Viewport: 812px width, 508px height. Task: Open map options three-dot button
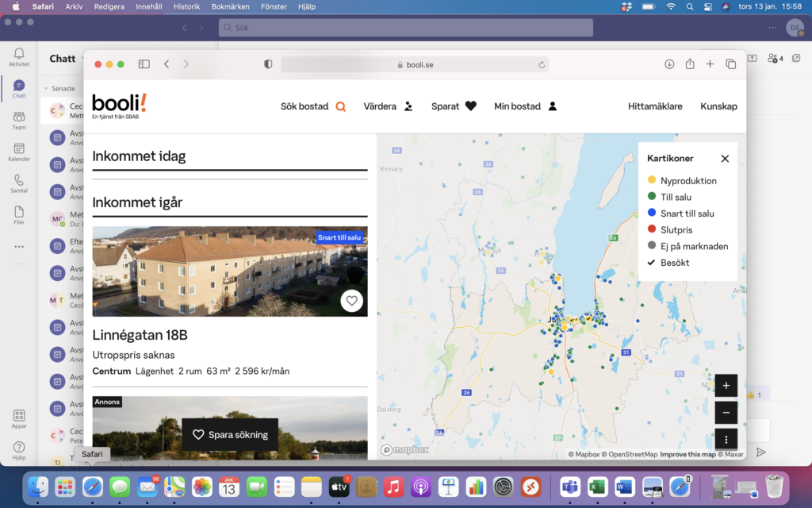click(x=726, y=440)
